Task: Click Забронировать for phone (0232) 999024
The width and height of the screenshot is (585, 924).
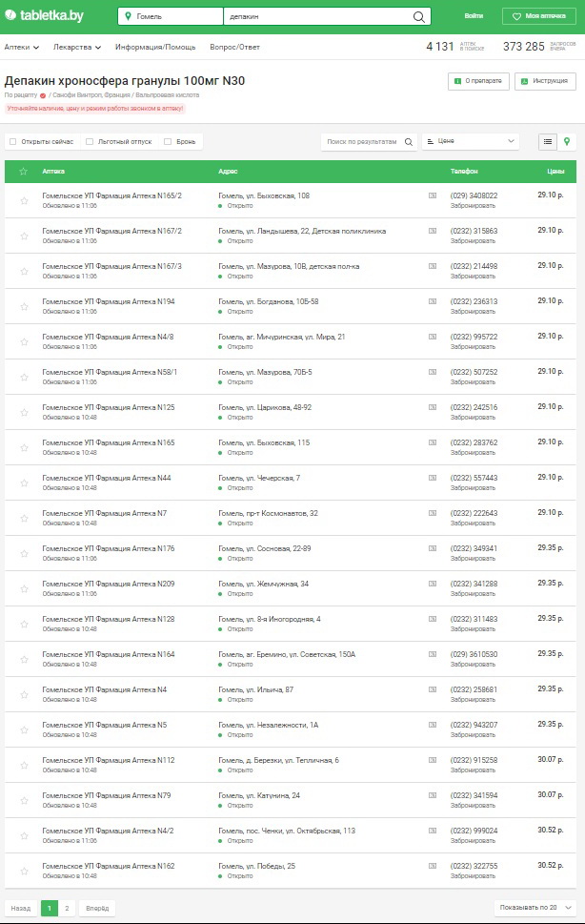Action: [x=473, y=841]
